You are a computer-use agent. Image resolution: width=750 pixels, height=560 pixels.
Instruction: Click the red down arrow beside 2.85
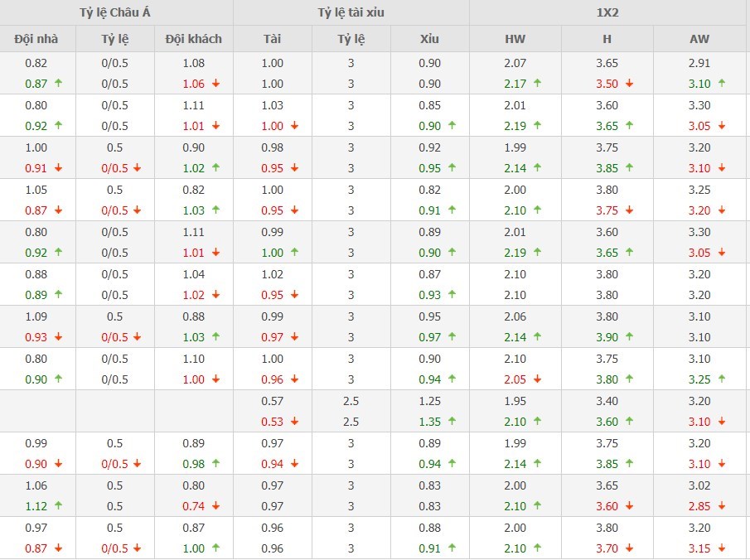tap(721, 506)
